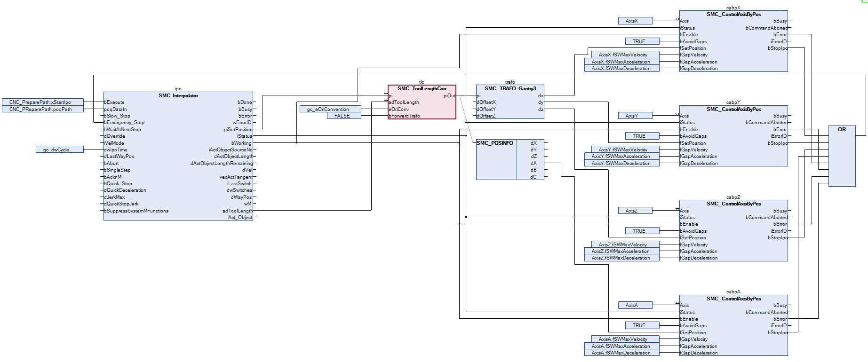Viewport: 868px width, 362px height.
Task: Click the AxisA input box
Action: (635, 305)
